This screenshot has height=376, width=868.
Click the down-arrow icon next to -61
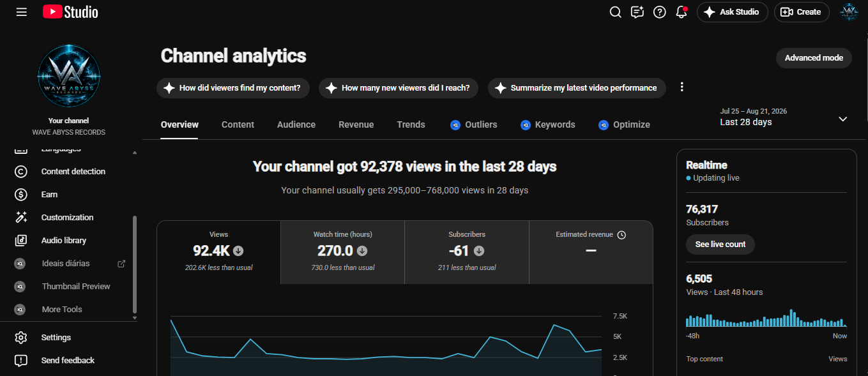tap(479, 251)
